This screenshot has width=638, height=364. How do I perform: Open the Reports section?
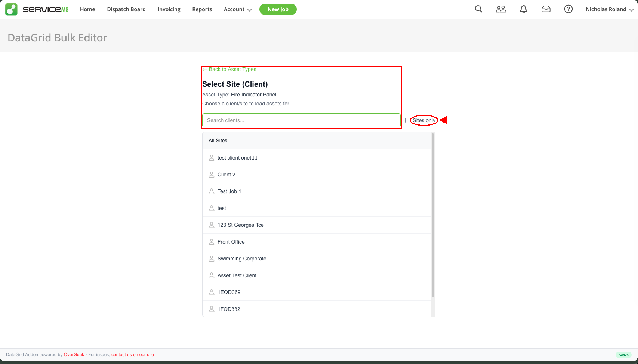click(x=202, y=9)
